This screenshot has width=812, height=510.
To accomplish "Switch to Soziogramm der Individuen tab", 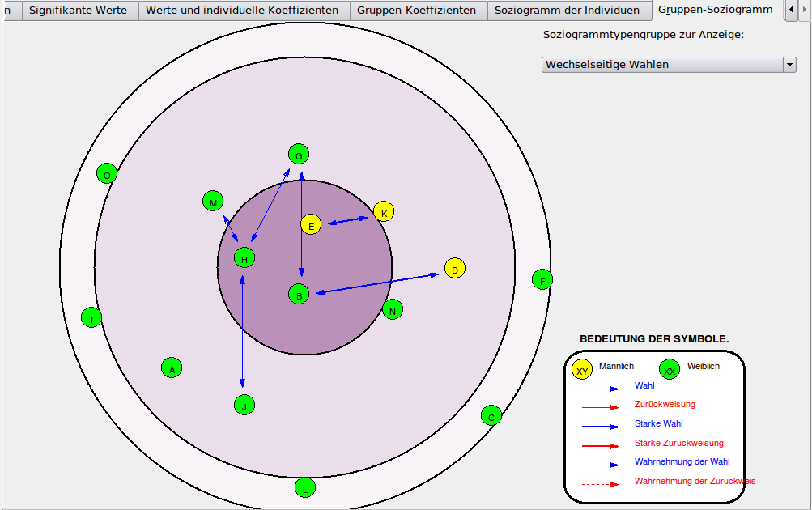I will point(567,11).
